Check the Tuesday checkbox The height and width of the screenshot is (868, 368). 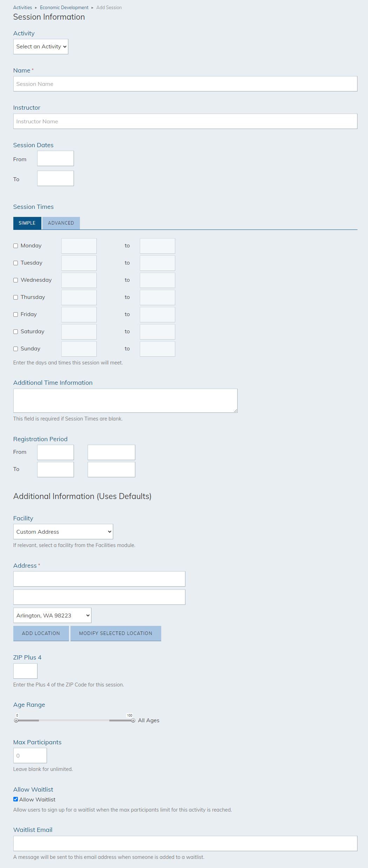point(15,263)
